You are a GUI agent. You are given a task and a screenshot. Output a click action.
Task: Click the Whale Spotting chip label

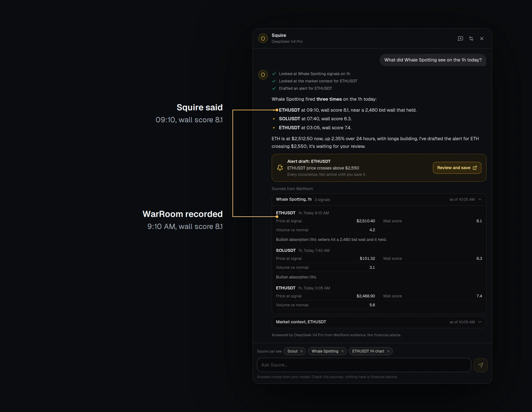tap(325, 351)
